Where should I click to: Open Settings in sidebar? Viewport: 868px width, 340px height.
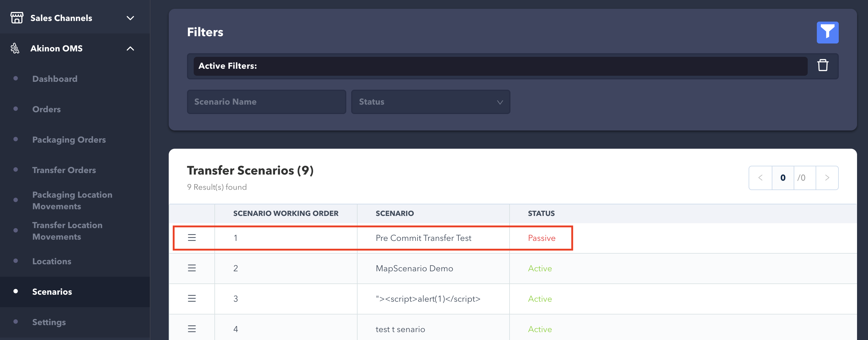click(x=49, y=322)
